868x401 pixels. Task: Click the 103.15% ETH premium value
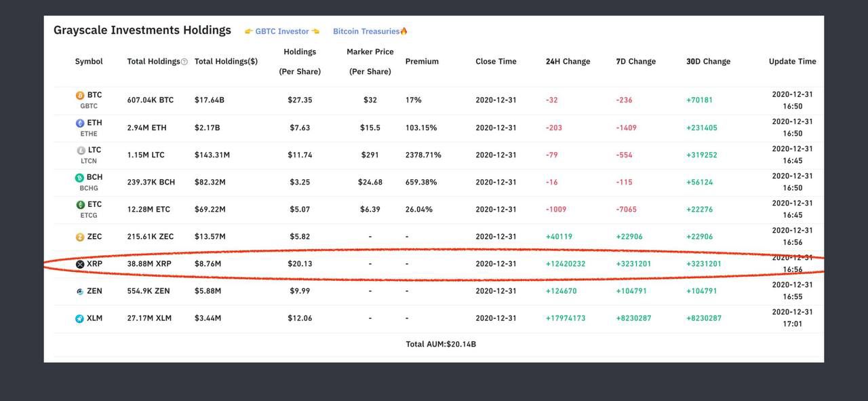[x=421, y=128]
